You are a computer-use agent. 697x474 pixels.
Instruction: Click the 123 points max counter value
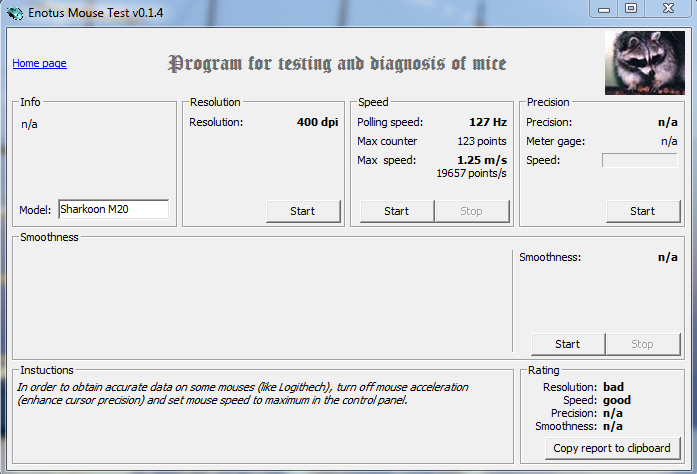(482, 141)
